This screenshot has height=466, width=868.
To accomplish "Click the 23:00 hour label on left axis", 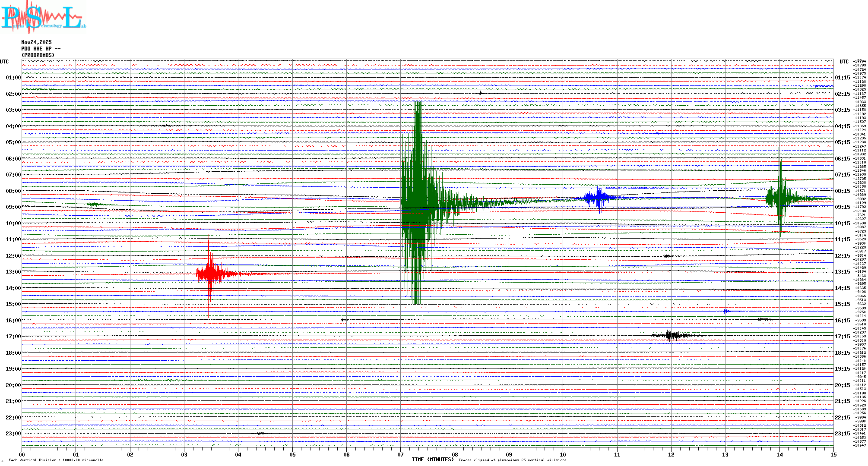I will click(13, 434).
